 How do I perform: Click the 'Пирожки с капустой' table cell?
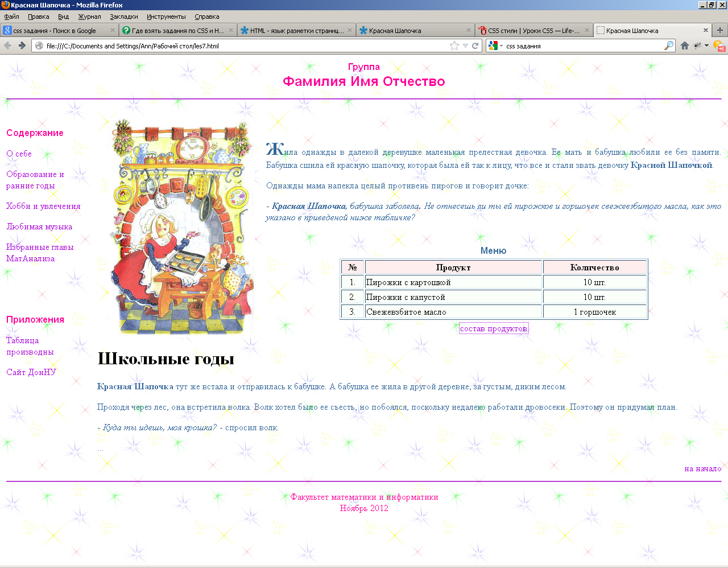tap(453, 297)
